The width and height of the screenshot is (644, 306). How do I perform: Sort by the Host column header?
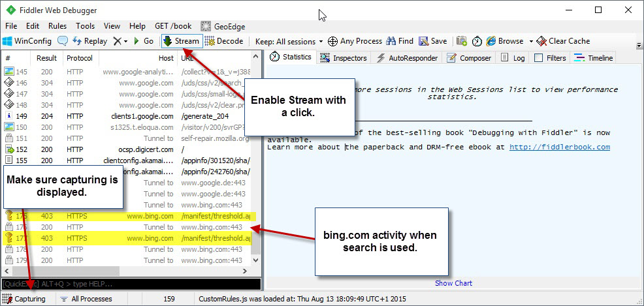[138, 58]
